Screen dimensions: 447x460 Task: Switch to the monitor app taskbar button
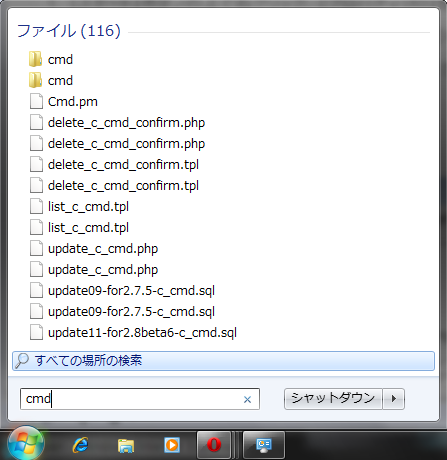[264, 445]
